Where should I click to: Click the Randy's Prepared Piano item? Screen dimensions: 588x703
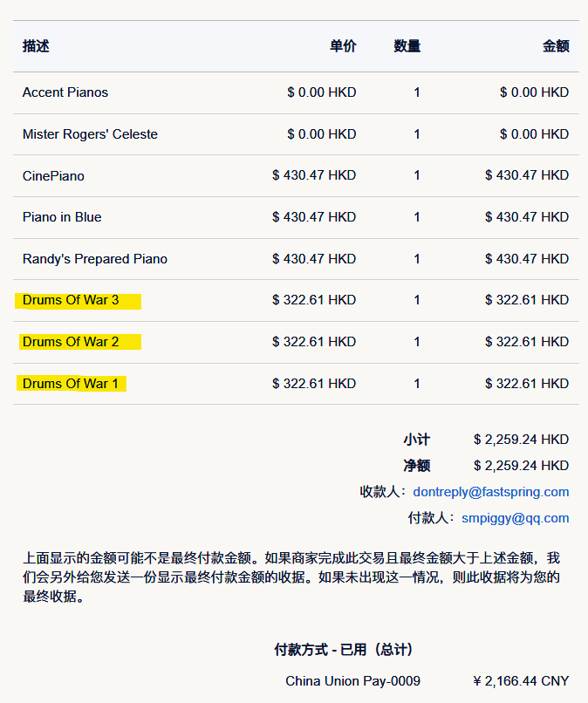[x=95, y=259]
